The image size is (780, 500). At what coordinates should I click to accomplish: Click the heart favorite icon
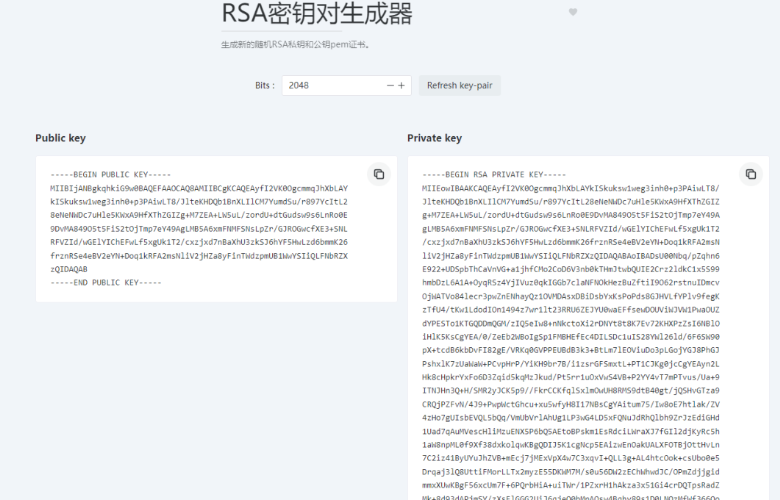pyautogui.click(x=573, y=12)
